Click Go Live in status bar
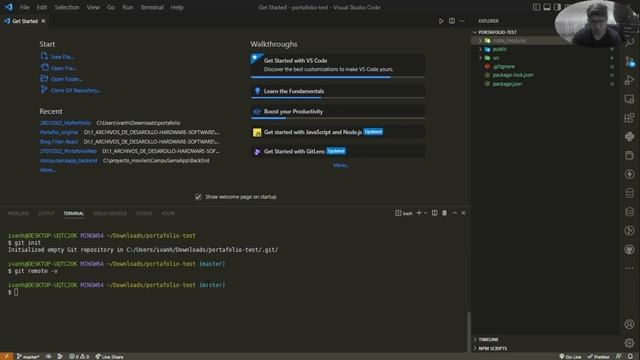 tap(570, 356)
